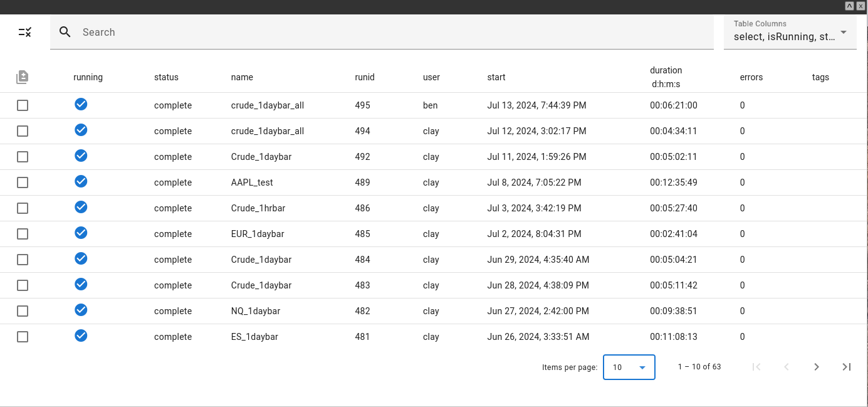Screen dimensions: 868x407
Task: Select the checkbox for run 494
Action: pos(23,131)
